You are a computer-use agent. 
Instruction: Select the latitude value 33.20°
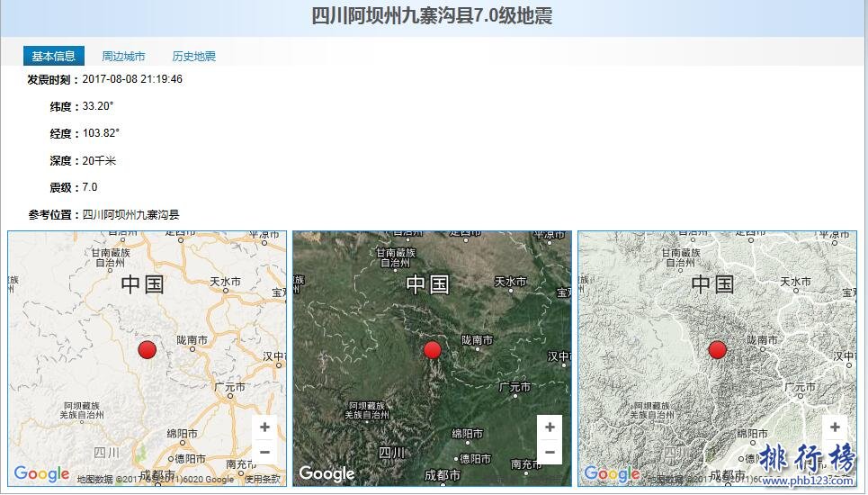click(98, 106)
